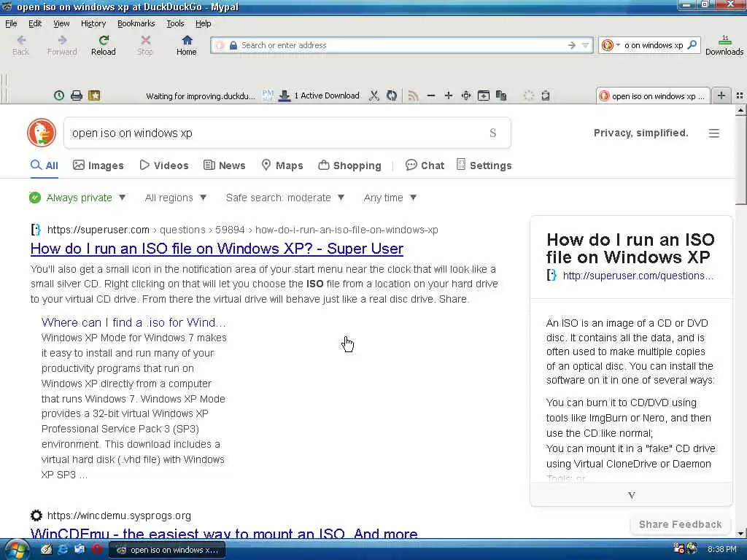Click the zoom in plus icon
The image size is (747, 560).
pos(449,96)
